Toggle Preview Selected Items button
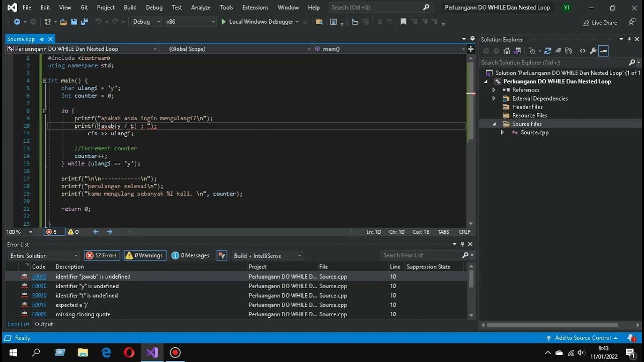644x362 pixels. [x=604, y=51]
